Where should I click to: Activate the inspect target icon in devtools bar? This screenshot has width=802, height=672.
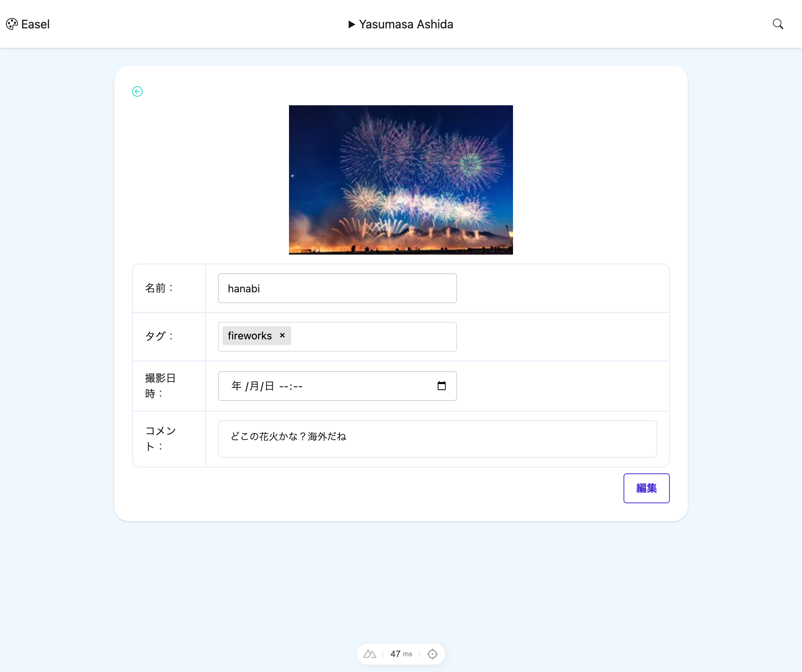pos(432,654)
